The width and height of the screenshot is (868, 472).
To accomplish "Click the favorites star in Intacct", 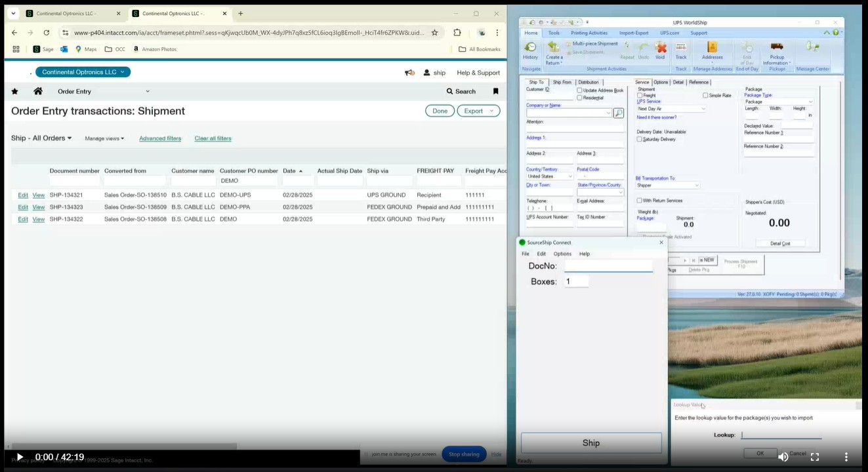I will (x=14, y=91).
